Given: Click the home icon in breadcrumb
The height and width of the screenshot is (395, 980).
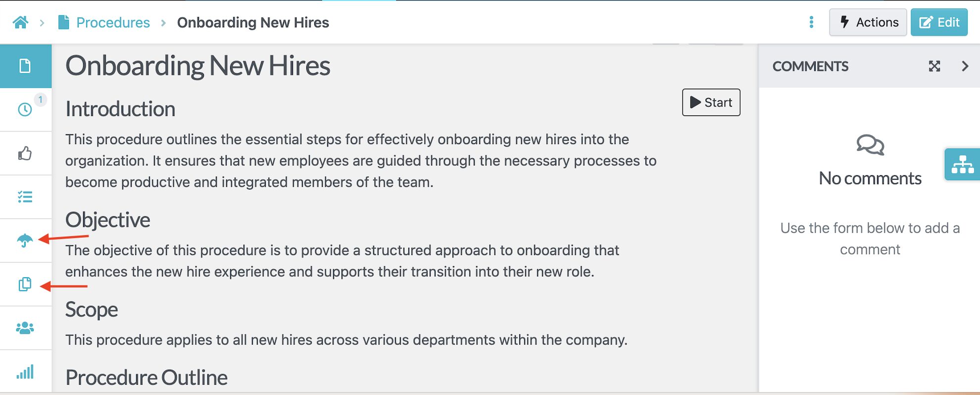Looking at the screenshot, I should (x=21, y=22).
